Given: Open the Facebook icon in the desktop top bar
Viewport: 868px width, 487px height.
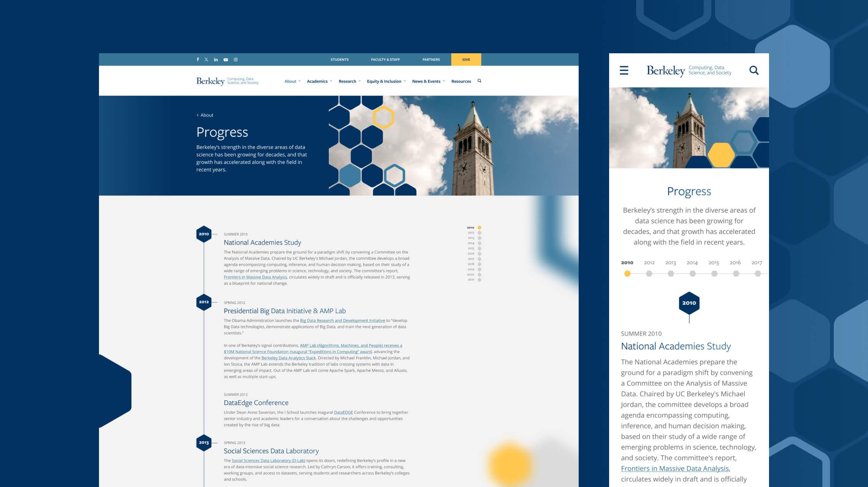Looking at the screenshot, I should (198, 59).
